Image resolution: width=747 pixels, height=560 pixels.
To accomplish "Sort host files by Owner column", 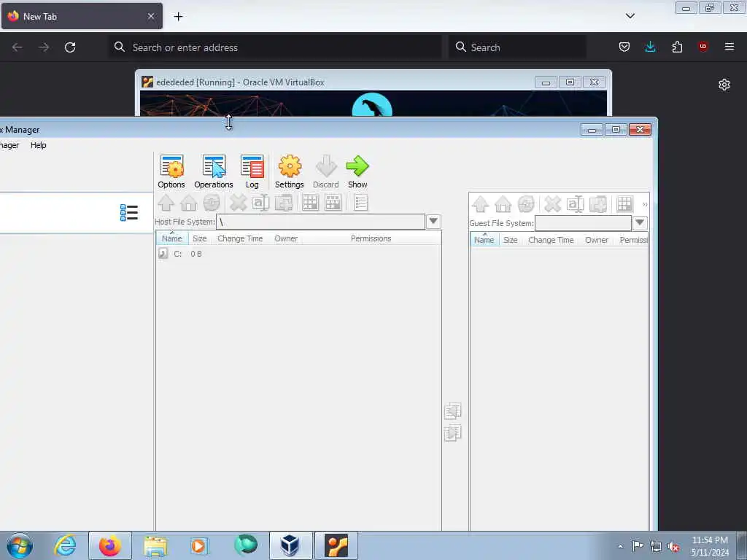I will pos(286,238).
